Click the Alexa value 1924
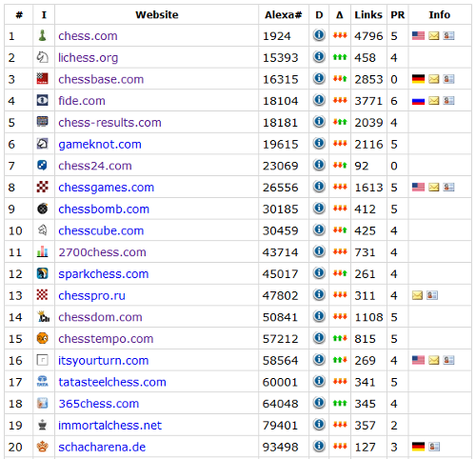Viewport: 476px width, 459px height. (x=277, y=36)
